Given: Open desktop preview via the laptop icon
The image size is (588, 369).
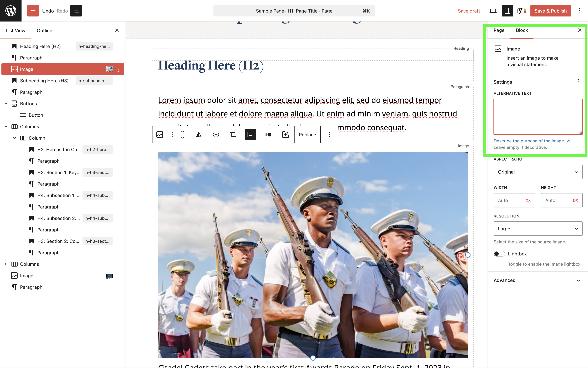Looking at the screenshot, I should 493,11.
